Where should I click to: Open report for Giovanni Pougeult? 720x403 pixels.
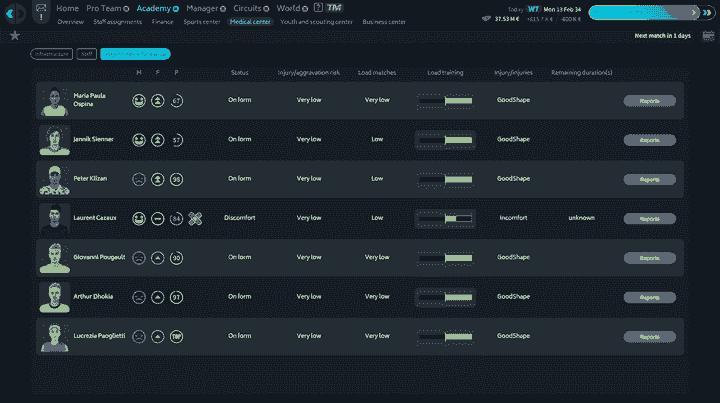coord(649,257)
